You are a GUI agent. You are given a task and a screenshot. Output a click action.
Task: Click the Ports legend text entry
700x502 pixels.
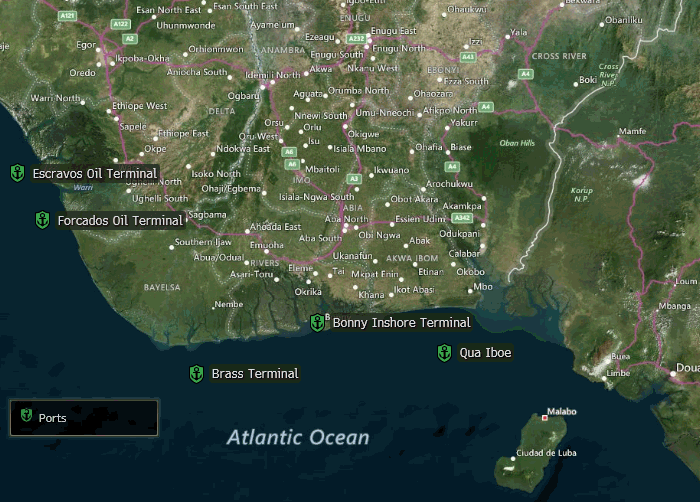pyautogui.click(x=53, y=418)
